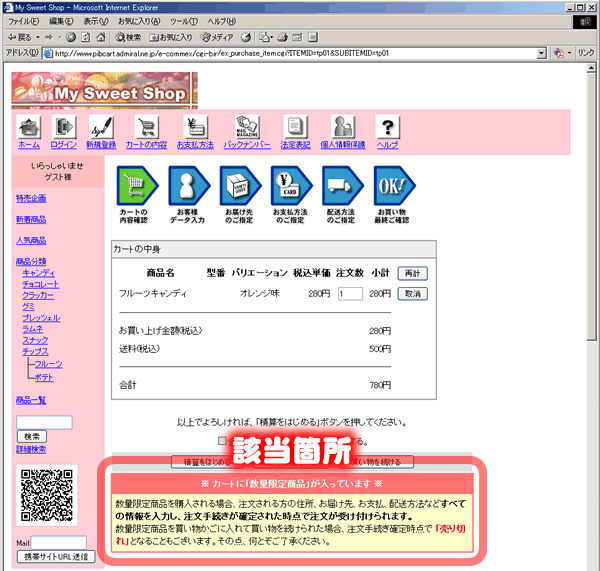Click the sidebar search (検索) button
600x571 pixels.
tap(32, 436)
